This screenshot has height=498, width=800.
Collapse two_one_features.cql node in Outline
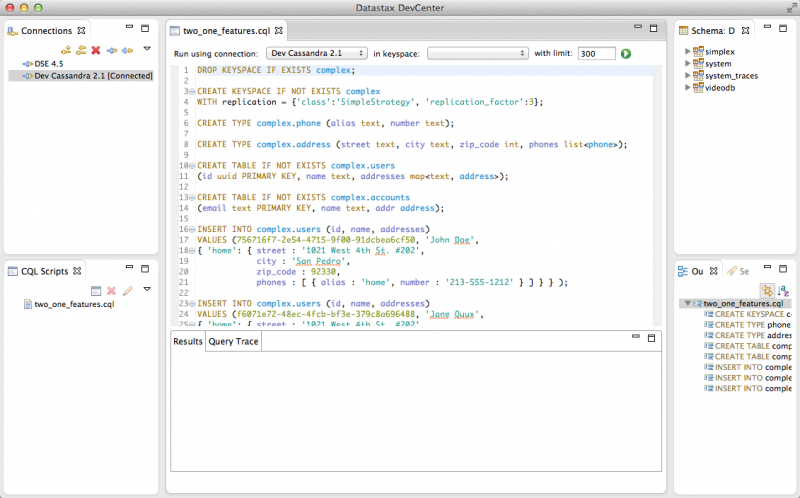(x=687, y=303)
